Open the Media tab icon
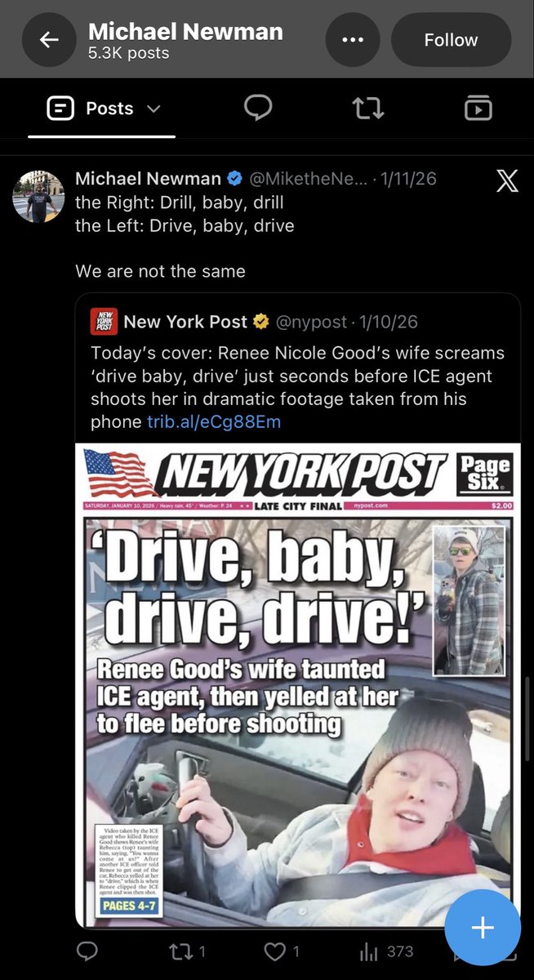The image size is (534, 980). click(x=478, y=109)
